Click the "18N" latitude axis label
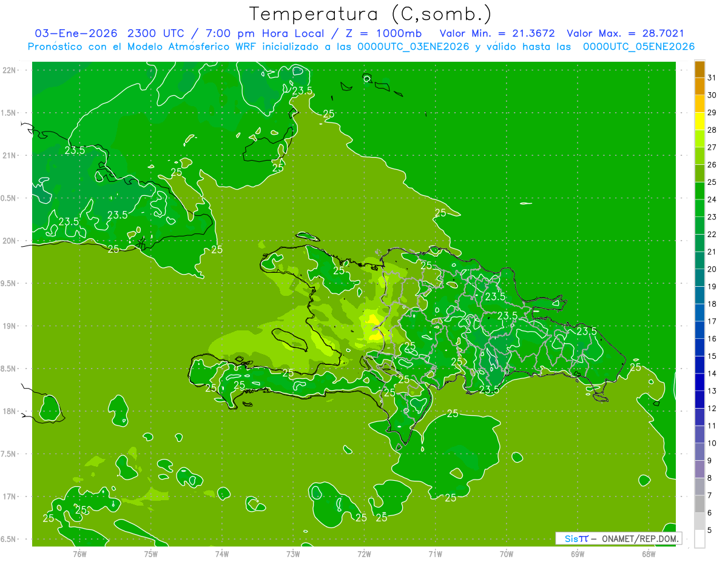728x562 pixels. [x=9, y=412]
